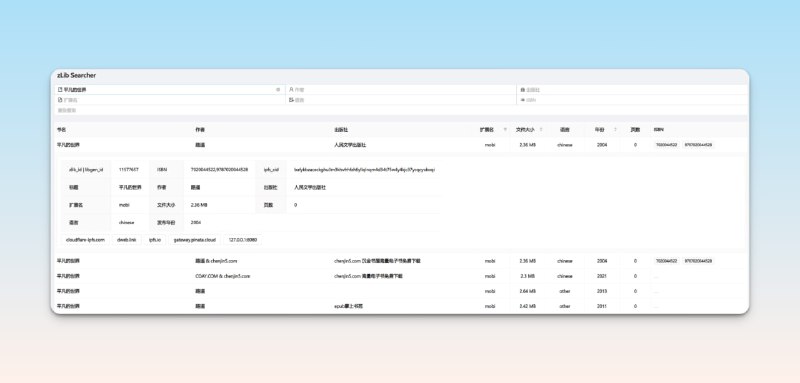Open the extension column filter icon
800x383 pixels.
(x=505, y=130)
